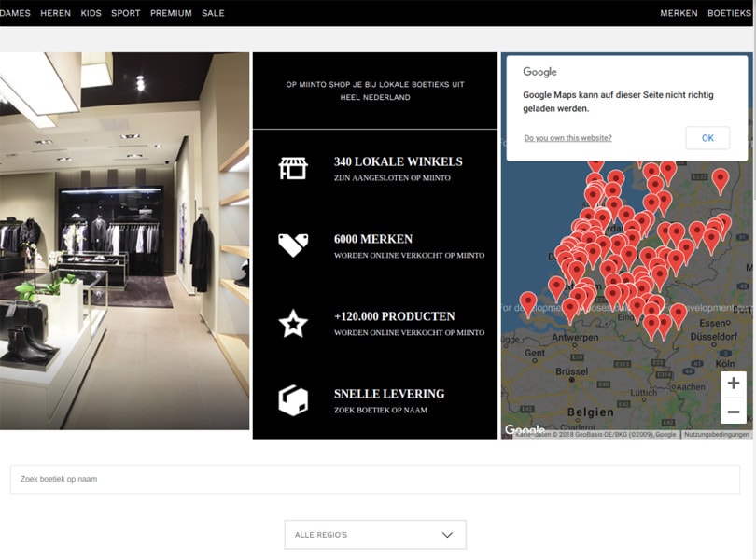Viewport: 756px width, 559px height.
Task: Expand the Alle Regio's dropdown
Action: (375, 535)
